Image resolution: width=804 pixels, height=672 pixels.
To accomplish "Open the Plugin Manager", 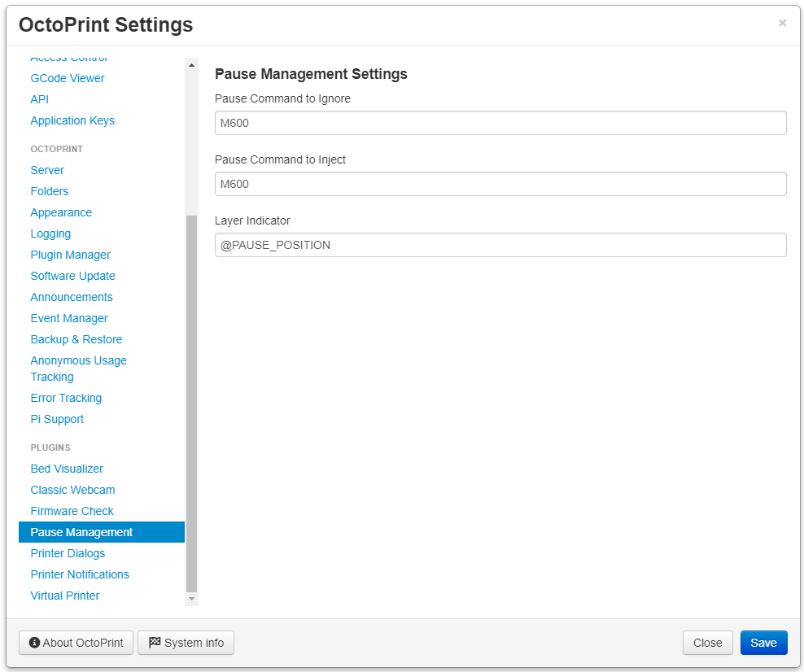I will (70, 255).
